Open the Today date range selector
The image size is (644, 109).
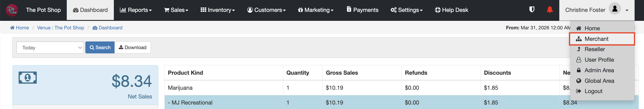pyautogui.click(x=50, y=48)
